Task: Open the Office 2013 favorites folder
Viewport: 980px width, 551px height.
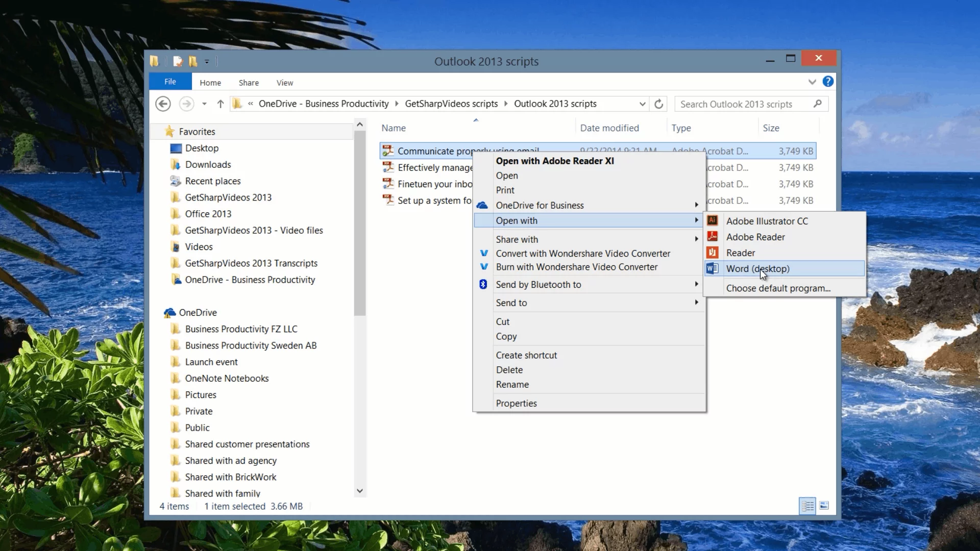Action: coord(208,214)
